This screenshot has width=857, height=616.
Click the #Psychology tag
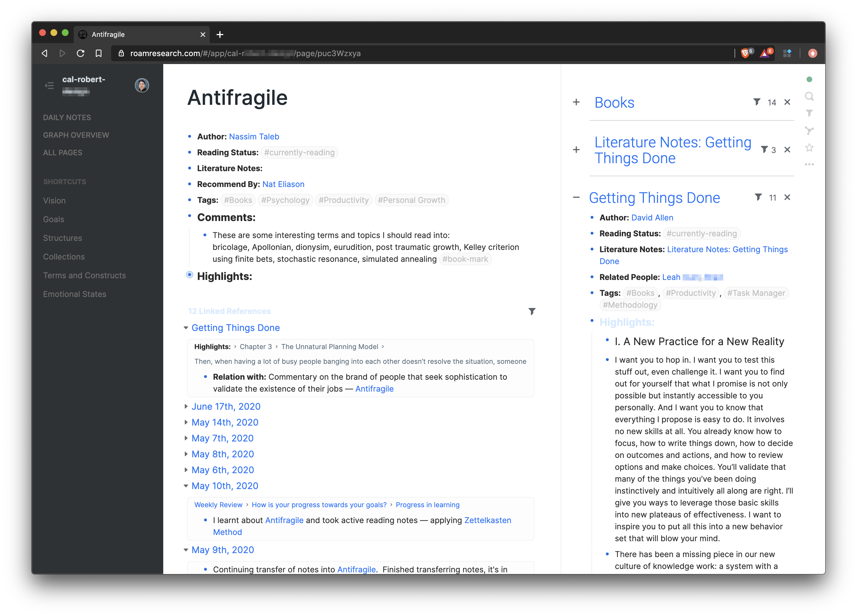[x=285, y=200]
